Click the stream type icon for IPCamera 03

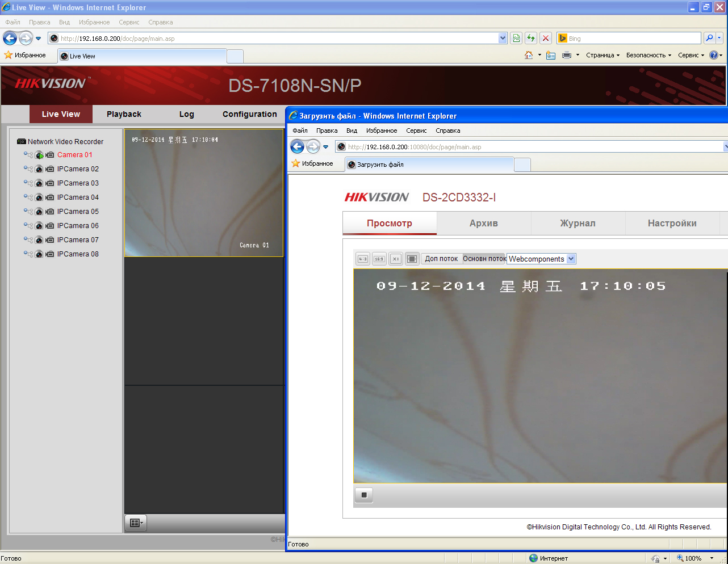(28, 183)
